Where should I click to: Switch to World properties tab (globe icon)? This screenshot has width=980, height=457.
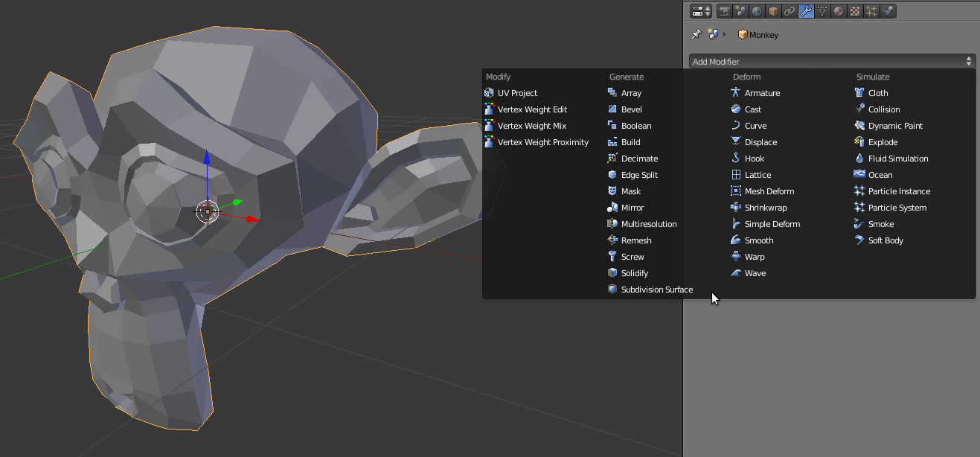(757, 11)
